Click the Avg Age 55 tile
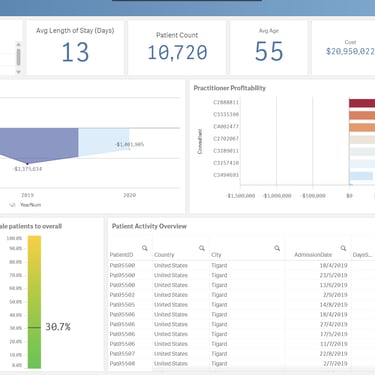Screen dimensions: 375x375 point(269,48)
